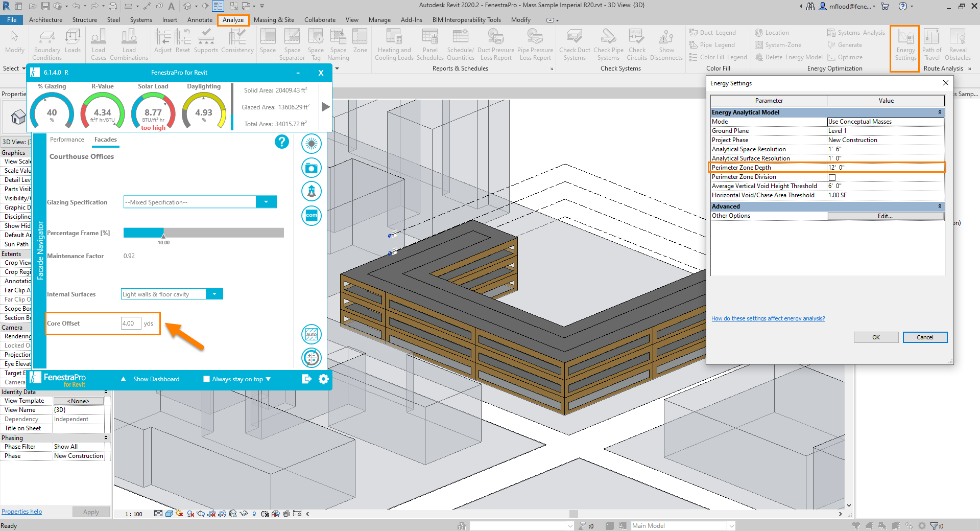Image resolution: width=980 pixels, height=531 pixels.
Task: Open Duct Pressure Loss Report
Action: point(495,45)
